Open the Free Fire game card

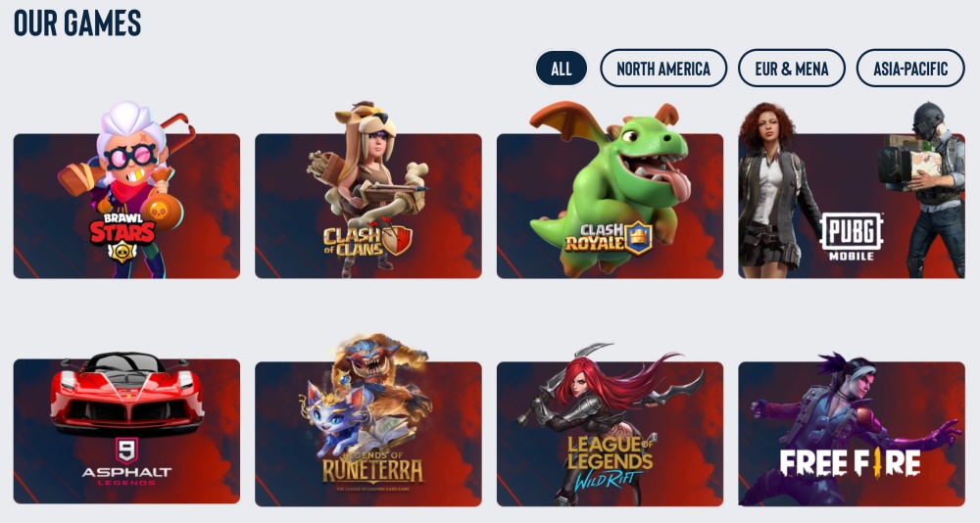pyautogui.click(x=852, y=434)
